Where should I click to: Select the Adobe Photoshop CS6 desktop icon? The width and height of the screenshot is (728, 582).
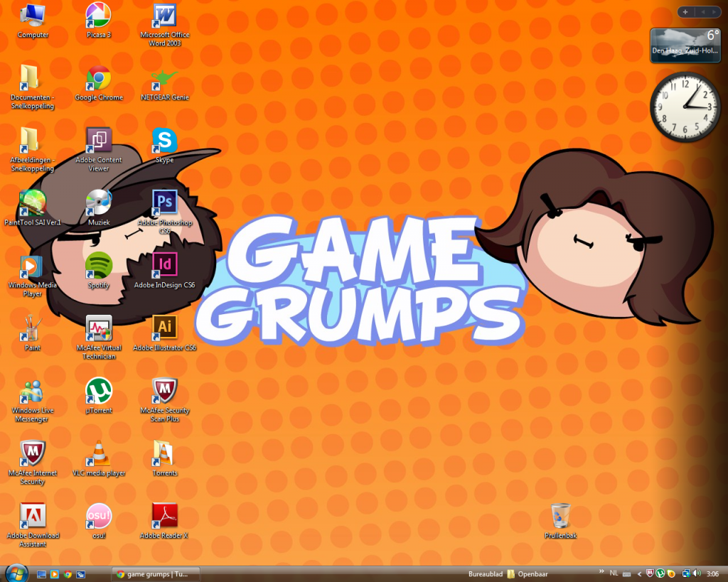[x=164, y=203]
